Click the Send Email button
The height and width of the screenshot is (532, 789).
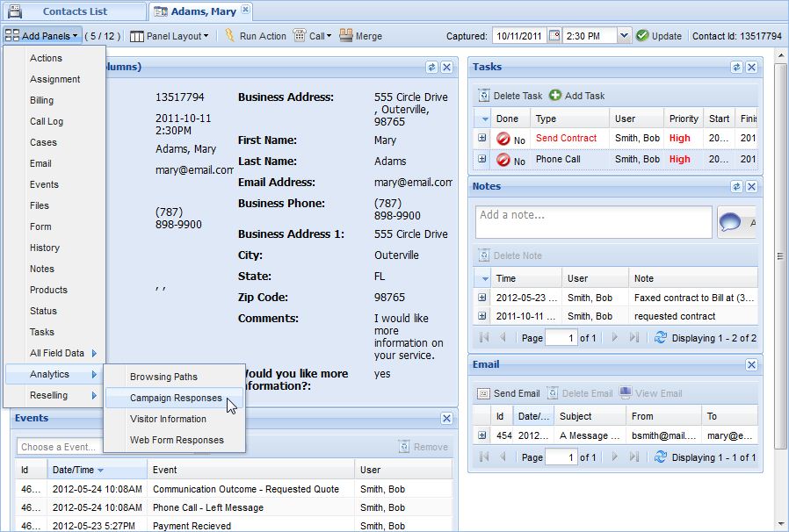coord(509,393)
